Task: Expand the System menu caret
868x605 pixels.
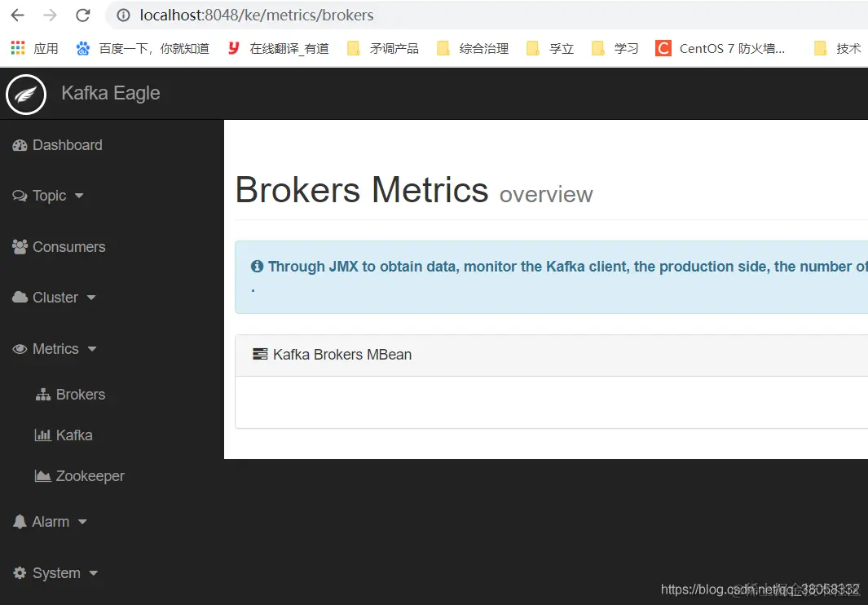Action: pyautogui.click(x=93, y=573)
